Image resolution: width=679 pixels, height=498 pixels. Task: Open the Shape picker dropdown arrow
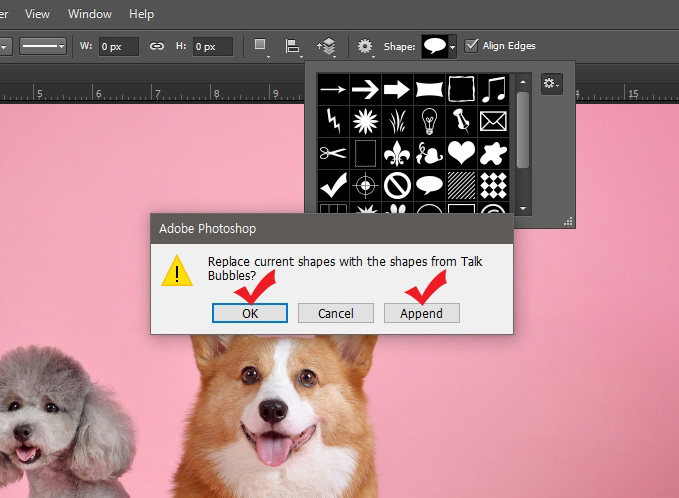(452, 46)
